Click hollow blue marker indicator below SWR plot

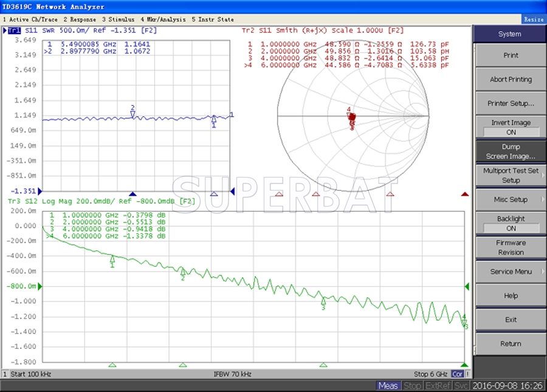tap(214, 193)
